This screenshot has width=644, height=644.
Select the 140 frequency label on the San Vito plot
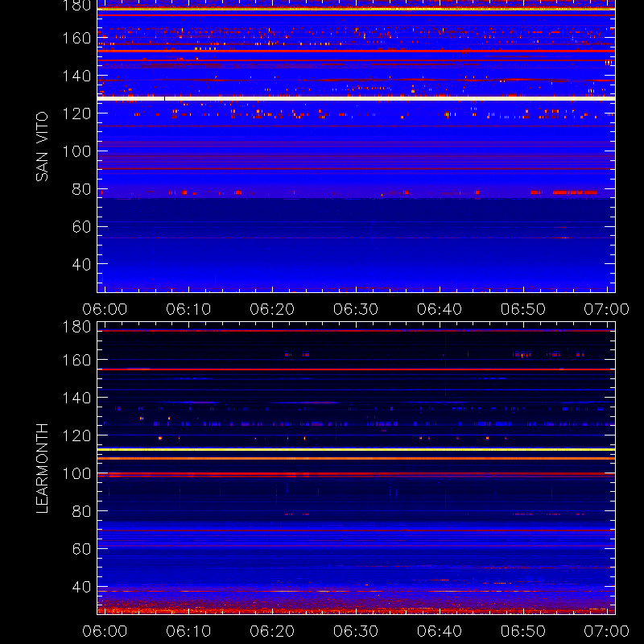[76, 76]
